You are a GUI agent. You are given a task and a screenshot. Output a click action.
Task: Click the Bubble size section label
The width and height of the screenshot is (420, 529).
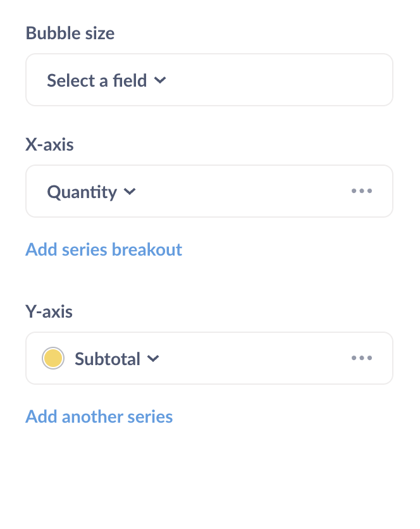click(x=70, y=33)
